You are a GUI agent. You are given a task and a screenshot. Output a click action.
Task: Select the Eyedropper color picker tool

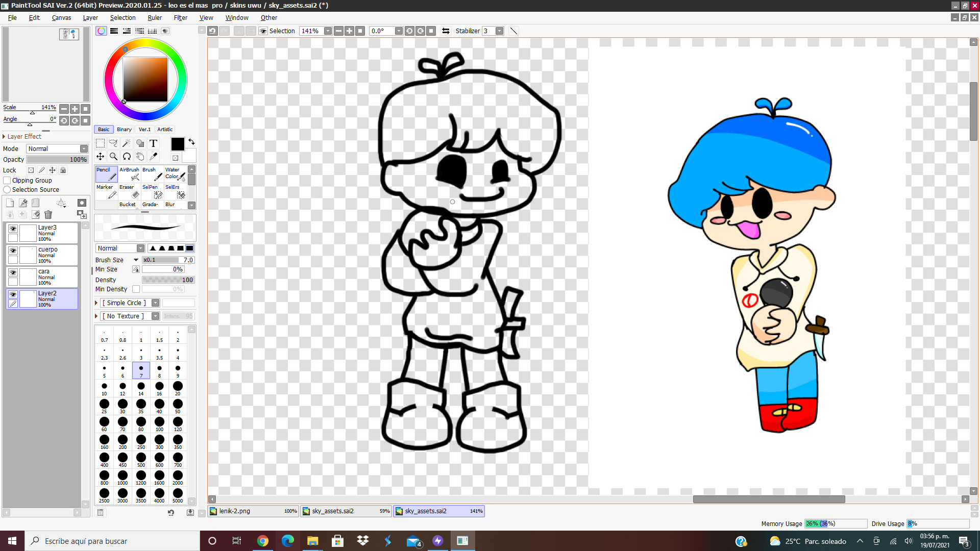click(153, 157)
